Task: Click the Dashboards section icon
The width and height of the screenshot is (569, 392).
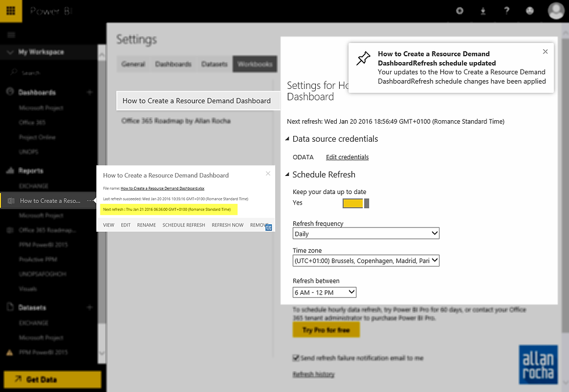Action: [10, 92]
